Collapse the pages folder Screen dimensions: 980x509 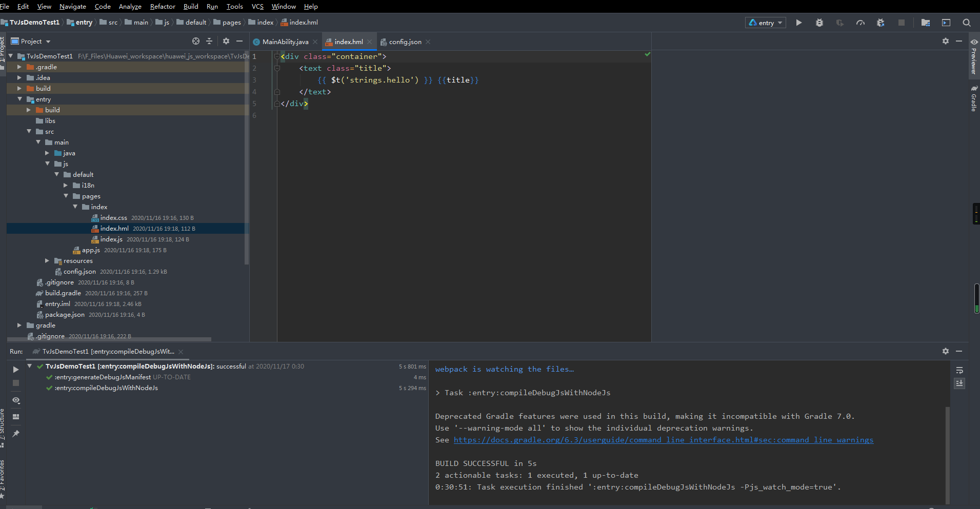click(66, 196)
